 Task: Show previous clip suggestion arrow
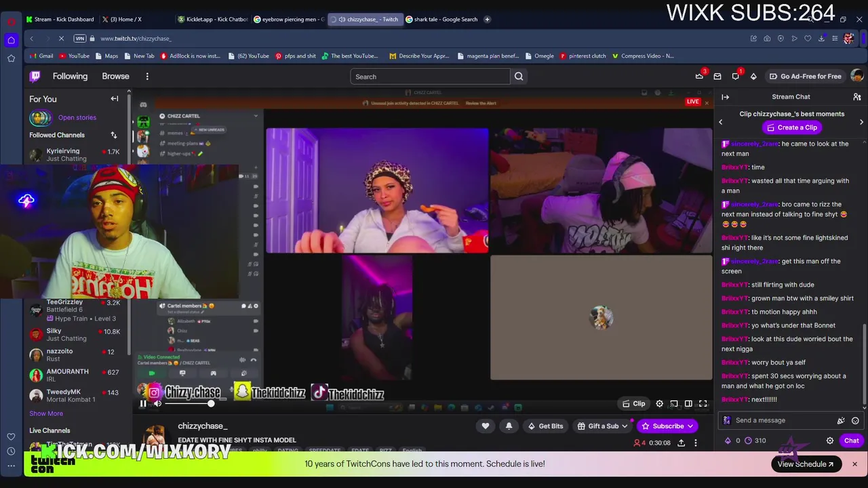pos(721,122)
